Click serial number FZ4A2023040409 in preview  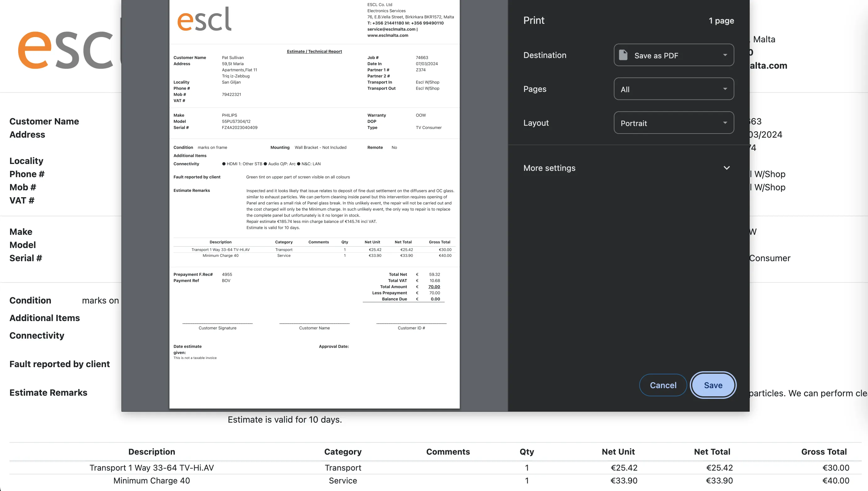tap(240, 128)
